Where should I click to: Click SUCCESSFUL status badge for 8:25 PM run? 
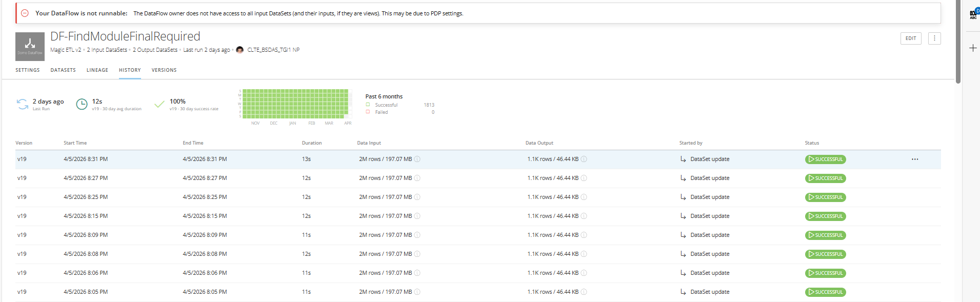[825, 197]
